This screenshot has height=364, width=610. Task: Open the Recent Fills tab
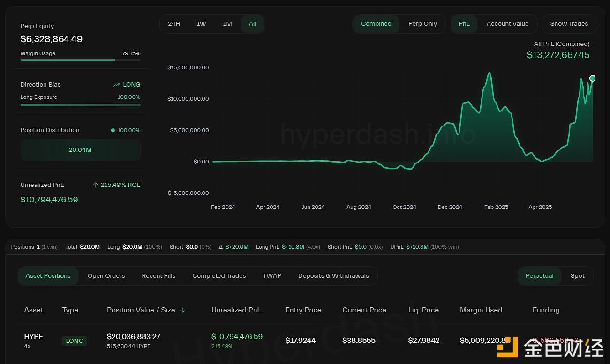tap(158, 276)
